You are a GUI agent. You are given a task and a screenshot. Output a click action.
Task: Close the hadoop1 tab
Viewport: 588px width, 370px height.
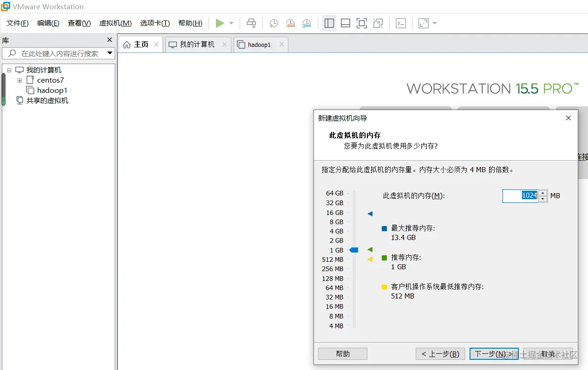pyautogui.click(x=281, y=45)
